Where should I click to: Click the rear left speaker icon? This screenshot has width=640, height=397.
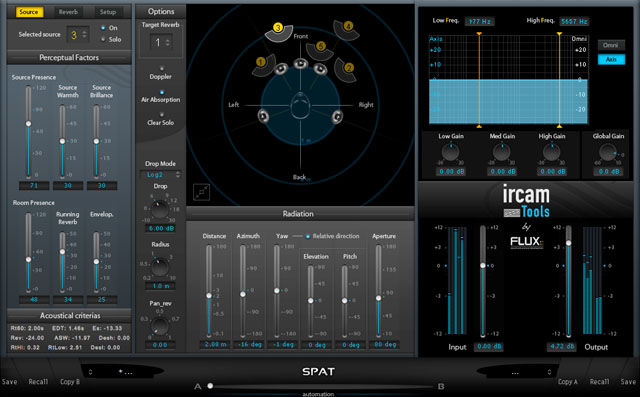264,116
